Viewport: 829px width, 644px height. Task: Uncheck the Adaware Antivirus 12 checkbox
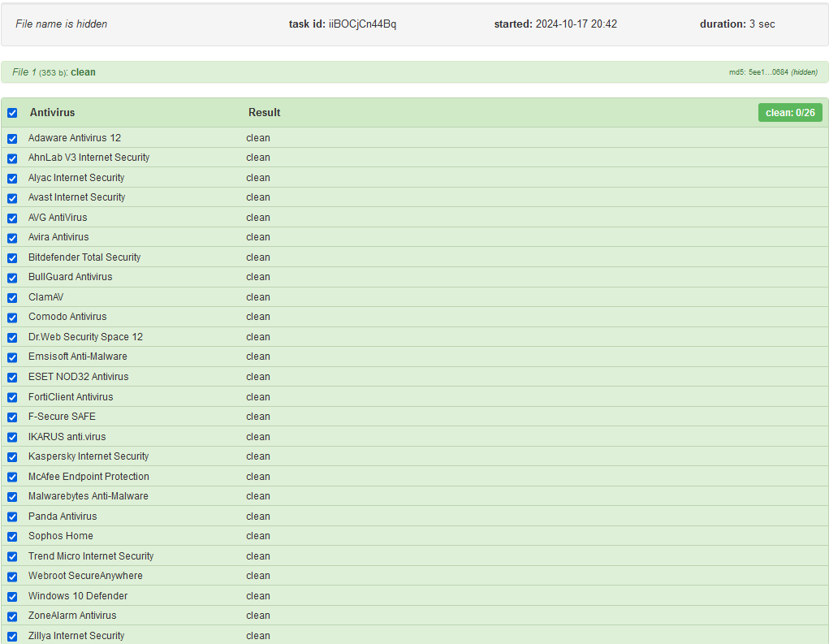click(x=12, y=138)
